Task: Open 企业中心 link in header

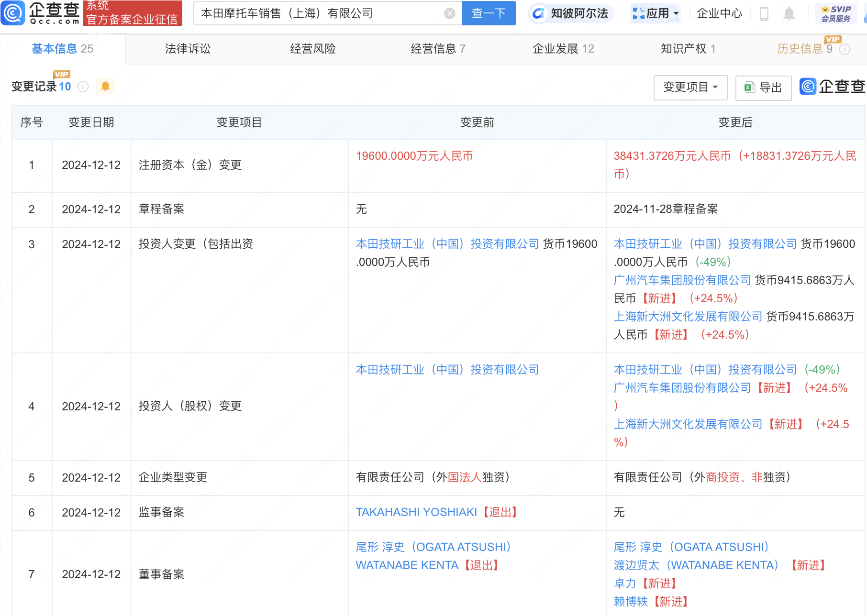Action: [719, 13]
